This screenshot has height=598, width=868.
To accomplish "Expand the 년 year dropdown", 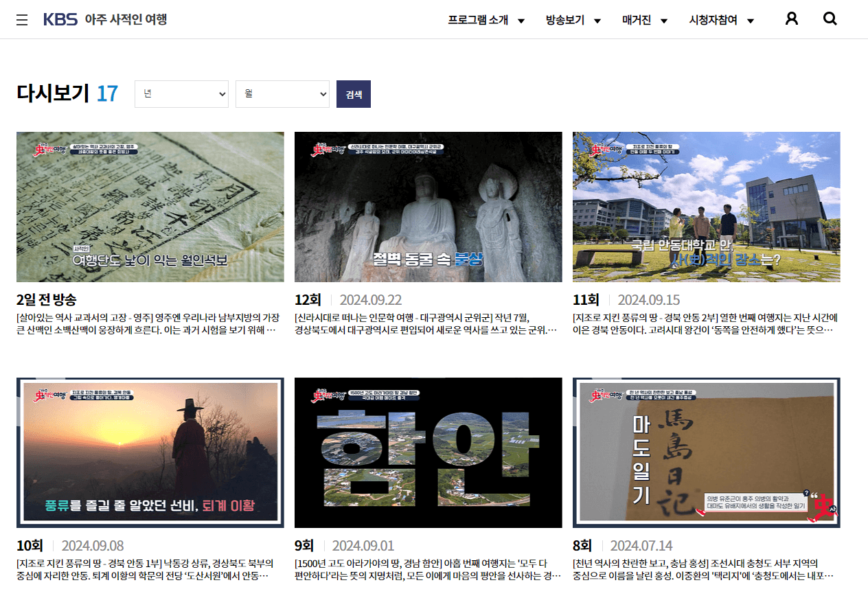I will [181, 94].
